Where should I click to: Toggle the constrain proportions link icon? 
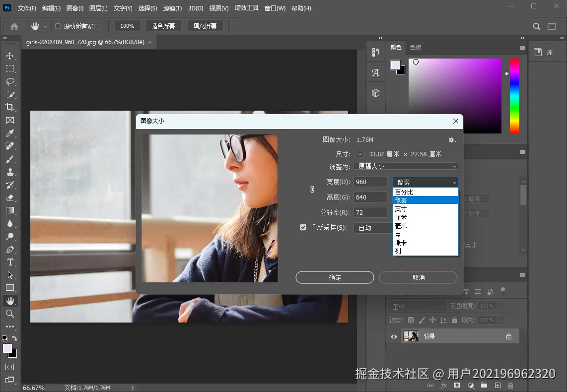312,190
